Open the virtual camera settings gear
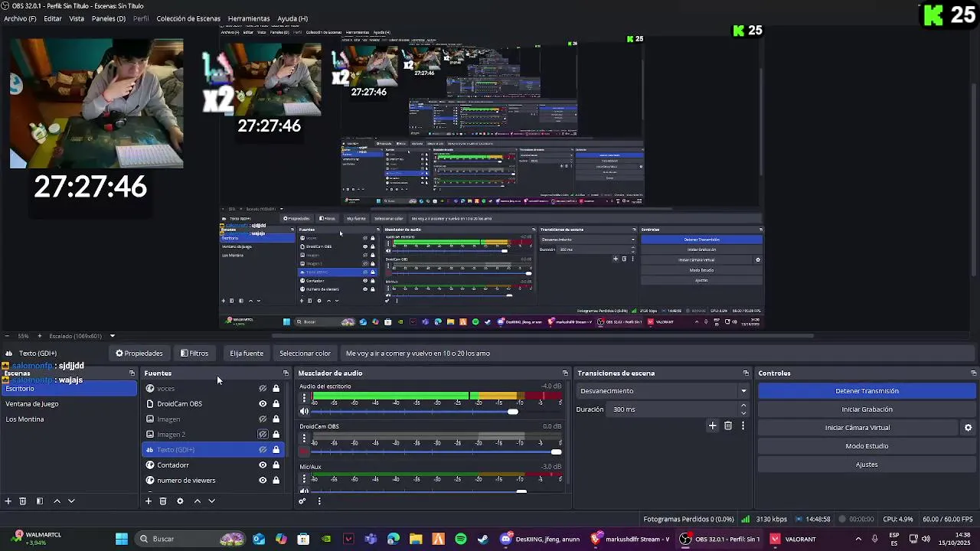The width and height of the screenshot is (980, 551). (x=968, y=428)
